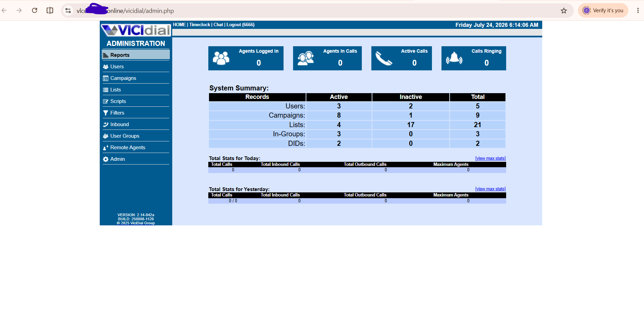Click the Remote Agents icon
The image size is (644, 327).
point(106,148)
